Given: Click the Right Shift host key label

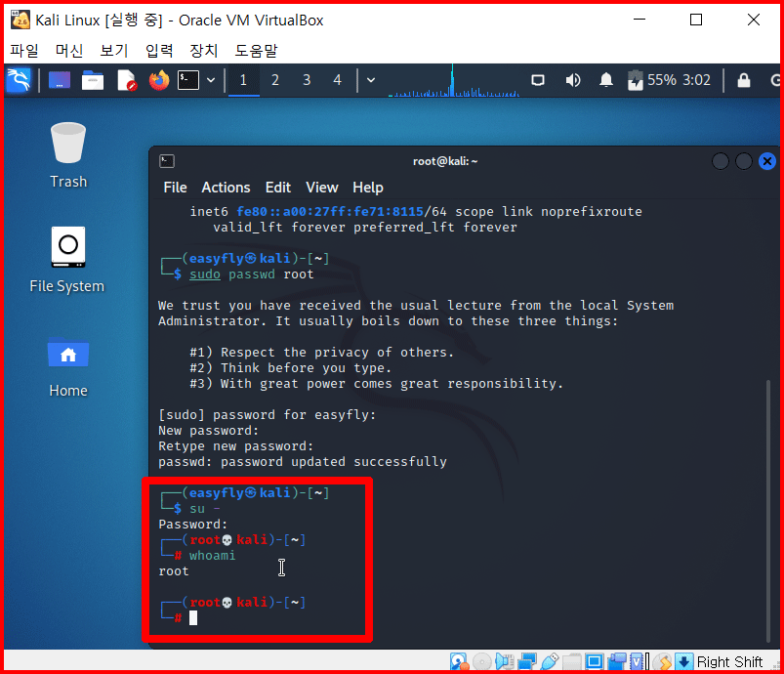Looking at the screenshot, I should point(729,662).
